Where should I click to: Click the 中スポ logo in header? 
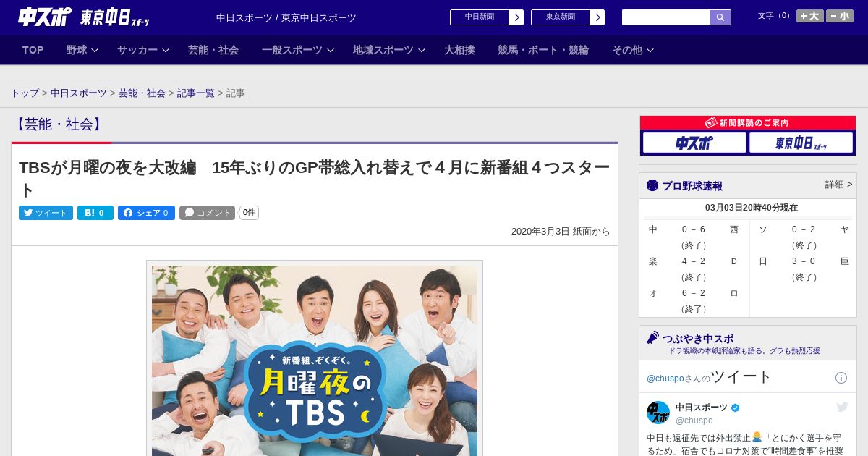pyautogui.click(x=45, y=17)
